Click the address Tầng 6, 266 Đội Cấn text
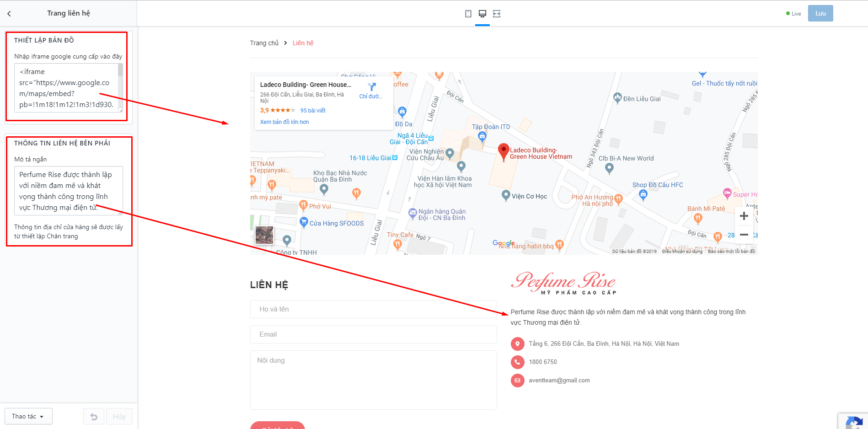Screen dimensions: 868x429 604,344
